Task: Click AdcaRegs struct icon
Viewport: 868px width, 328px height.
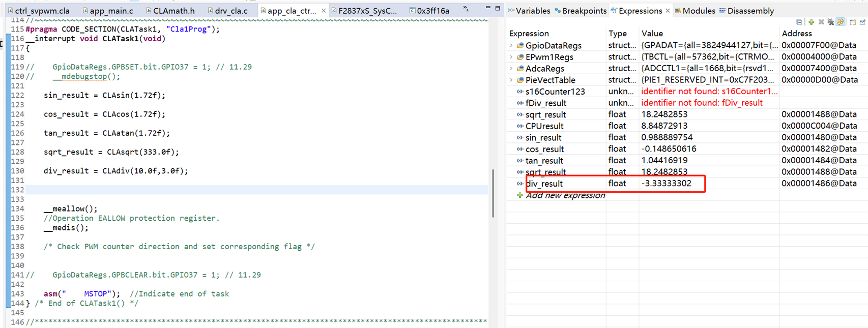Action: [520, 69]
